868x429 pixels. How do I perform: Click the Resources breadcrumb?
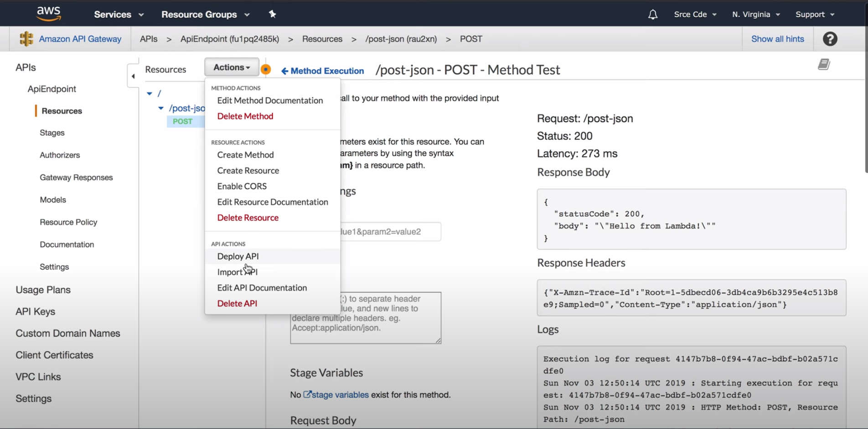(322, 39)
